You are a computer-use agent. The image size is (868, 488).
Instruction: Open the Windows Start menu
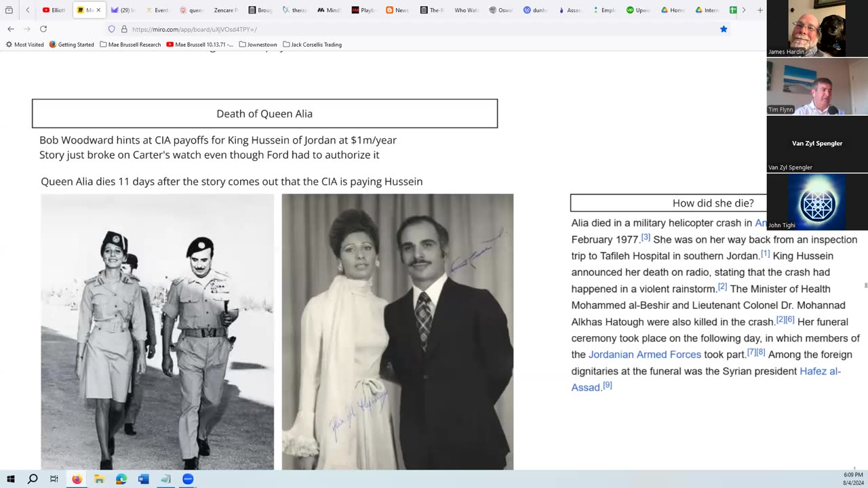(11, 479)
